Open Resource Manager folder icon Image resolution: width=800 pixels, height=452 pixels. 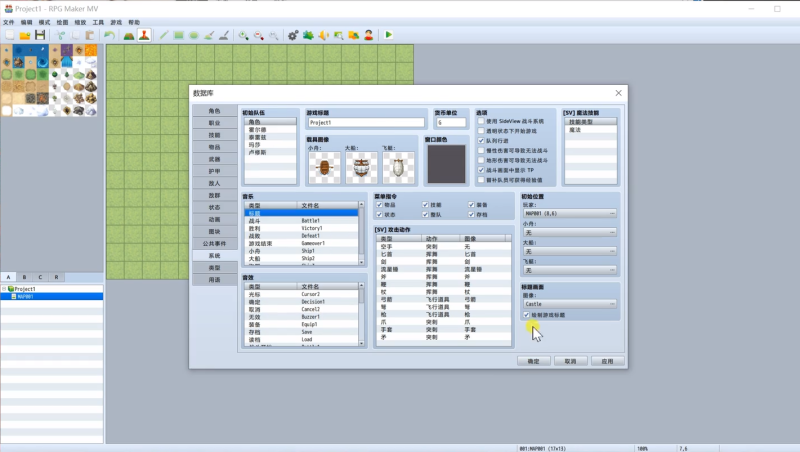tap(354, 35)
